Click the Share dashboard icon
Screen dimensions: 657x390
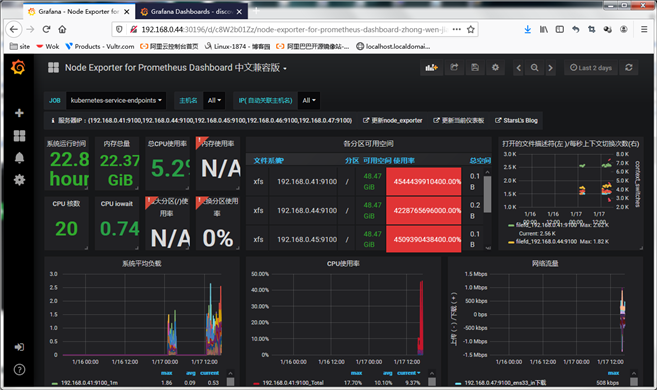(454, 67)
